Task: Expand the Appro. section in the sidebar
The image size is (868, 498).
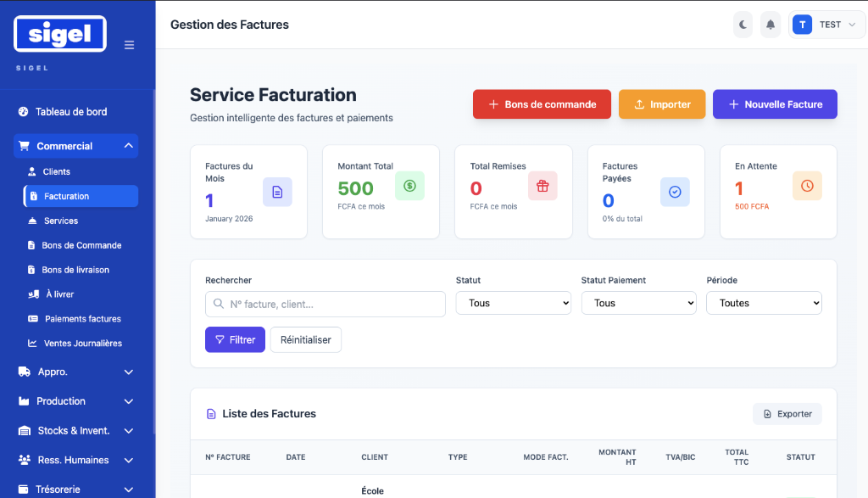Action: (x=75, y=372)
